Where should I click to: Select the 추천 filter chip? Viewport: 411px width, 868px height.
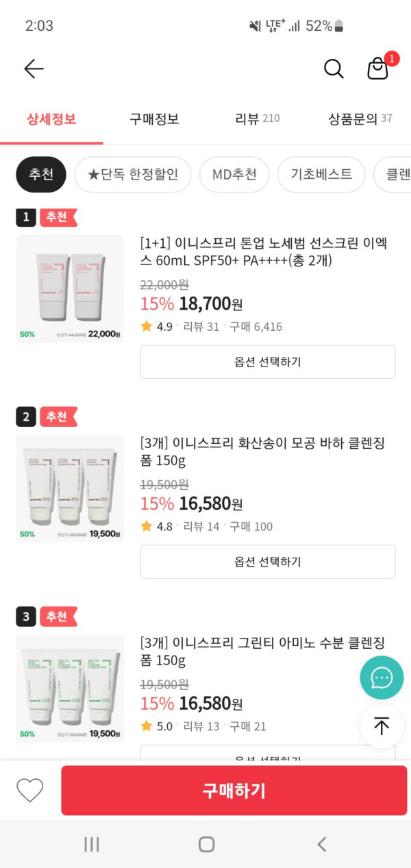[41, 175]
